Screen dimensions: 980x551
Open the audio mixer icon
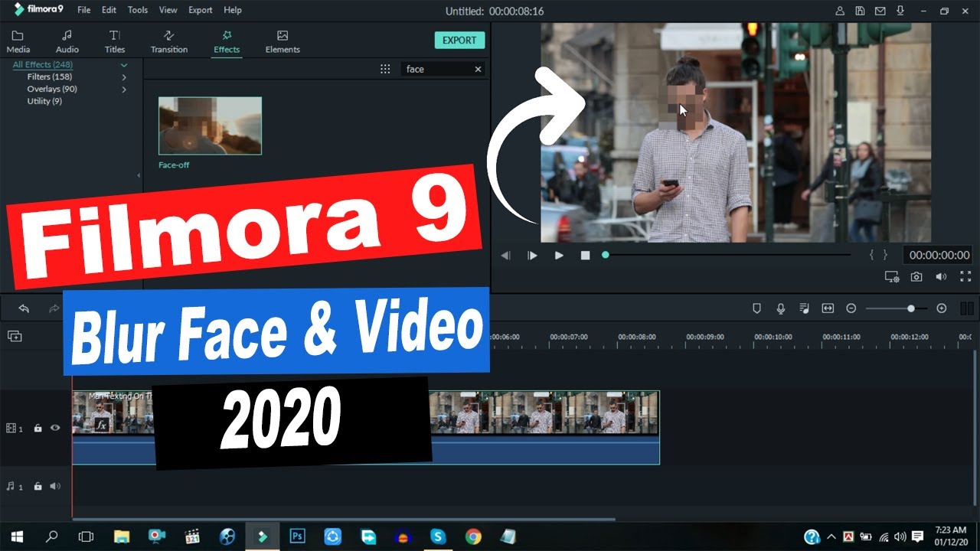coord(804,308)
